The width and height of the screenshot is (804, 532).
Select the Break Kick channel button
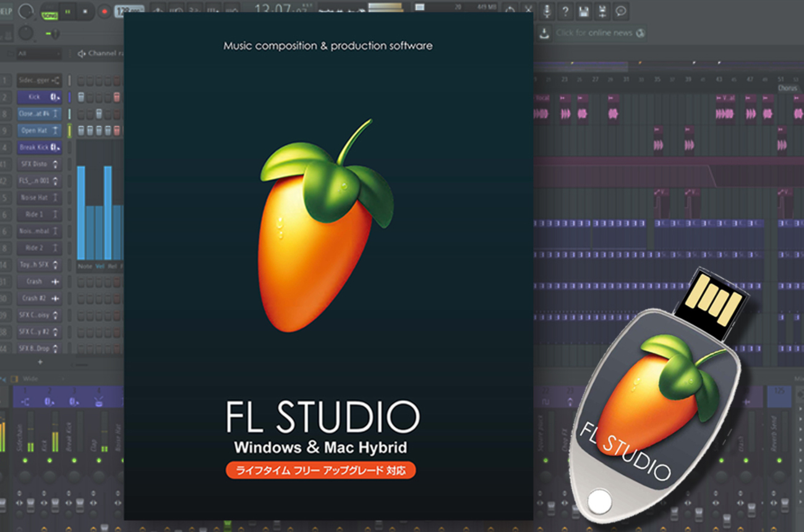point(40,147)
